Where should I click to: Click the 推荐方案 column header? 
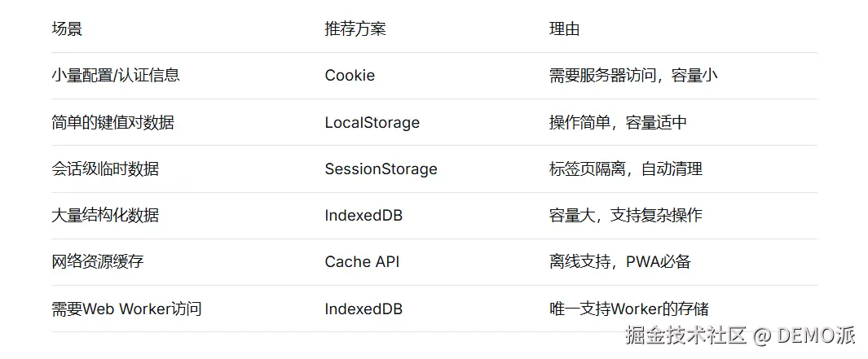point(355,29)
